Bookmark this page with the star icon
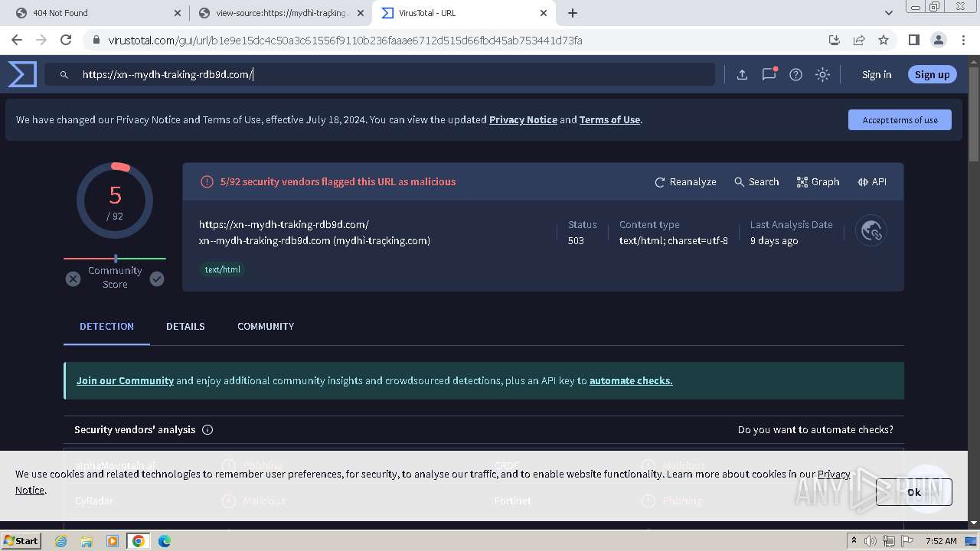The width and height of the screenshot is (980, 551). pyautogui.click(x=884, y=40)
